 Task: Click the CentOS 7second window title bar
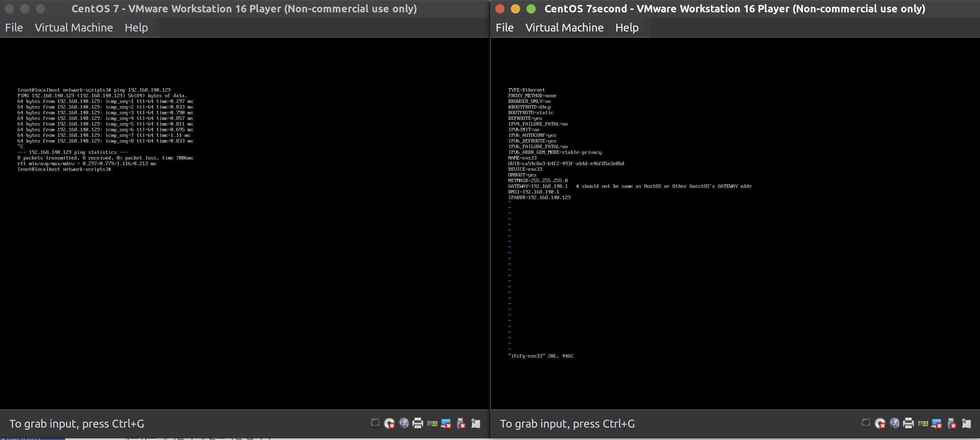pos(735,9)
